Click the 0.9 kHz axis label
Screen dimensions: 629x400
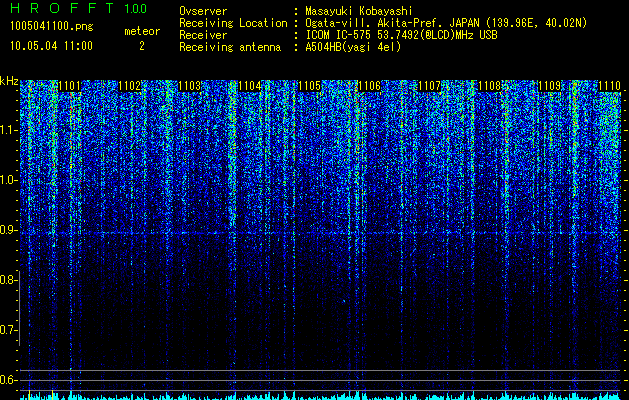7,230
